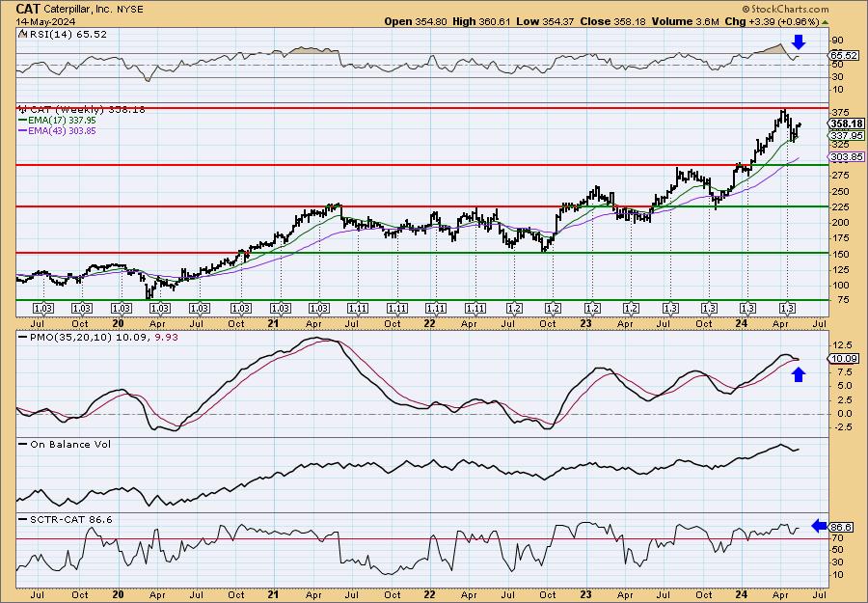Click the 12.5 level on the PMO axis
Screen dimensions: 868x603
(842, 345)
